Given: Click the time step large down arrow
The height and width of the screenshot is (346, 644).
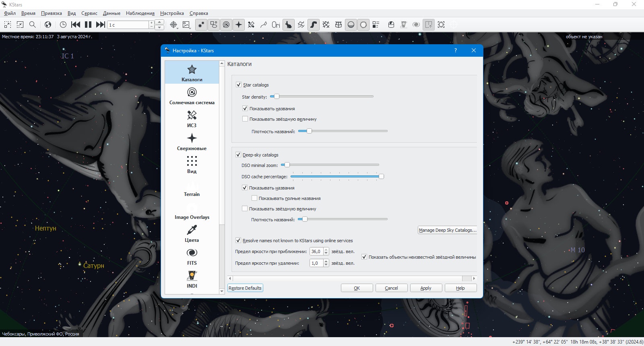Looking at the screenshot, I should [x=159, y=27].
